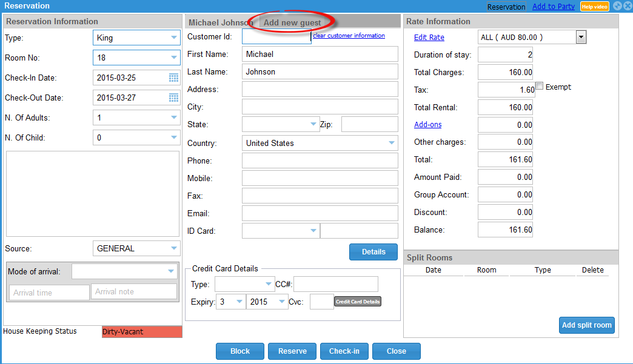Click the large reservation notes text area
Screen dimensions: 633x364
92,194
